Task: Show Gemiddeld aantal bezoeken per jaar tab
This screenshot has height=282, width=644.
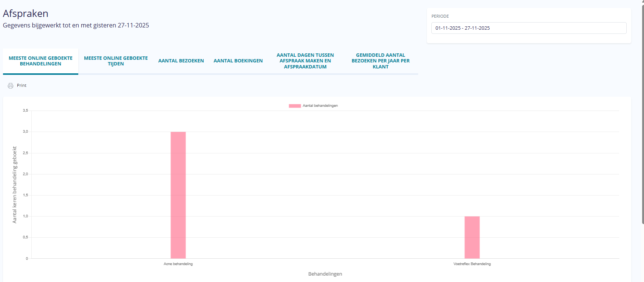Action: tap(381, 61)
